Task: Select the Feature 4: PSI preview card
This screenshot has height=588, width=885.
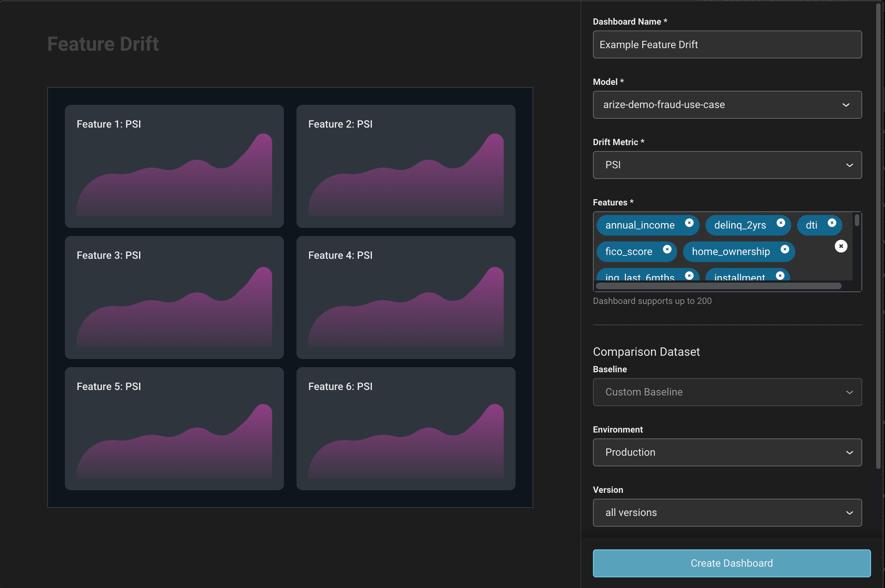Action: click(x=406, y=297)
